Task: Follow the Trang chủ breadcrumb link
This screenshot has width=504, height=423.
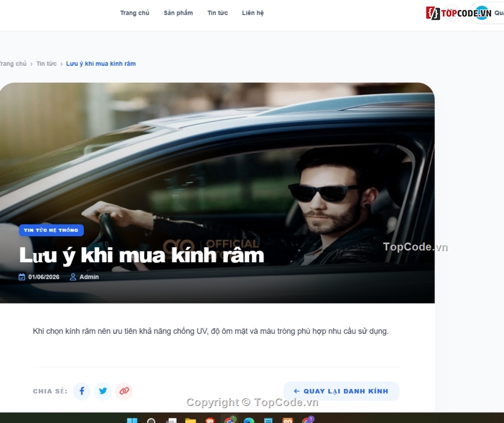Action: point(13,64)
